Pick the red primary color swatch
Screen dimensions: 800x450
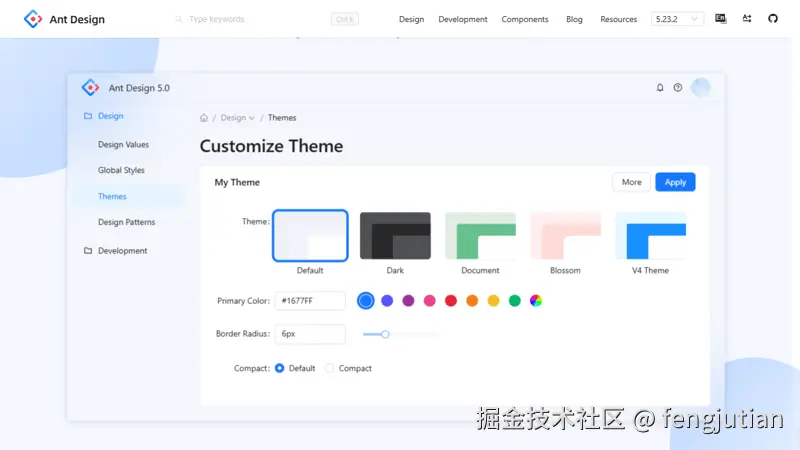[451, 301]
